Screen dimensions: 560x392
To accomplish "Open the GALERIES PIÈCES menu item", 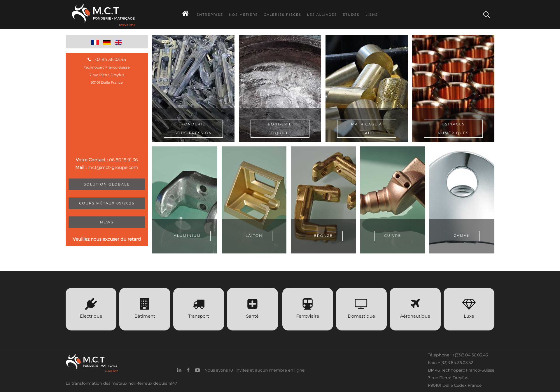I will point(282,15).
